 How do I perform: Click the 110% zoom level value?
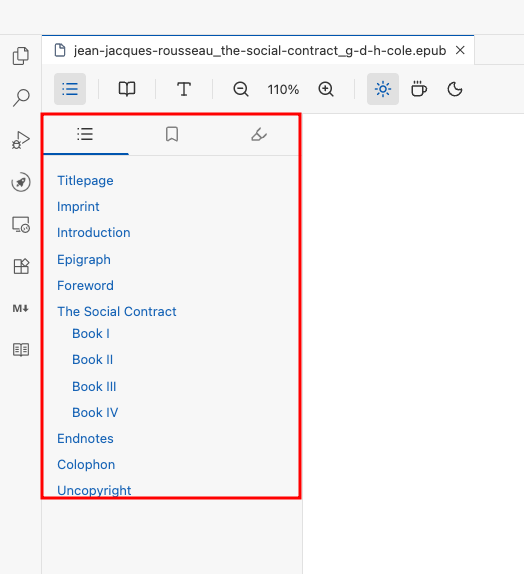[x=283, y=90]
